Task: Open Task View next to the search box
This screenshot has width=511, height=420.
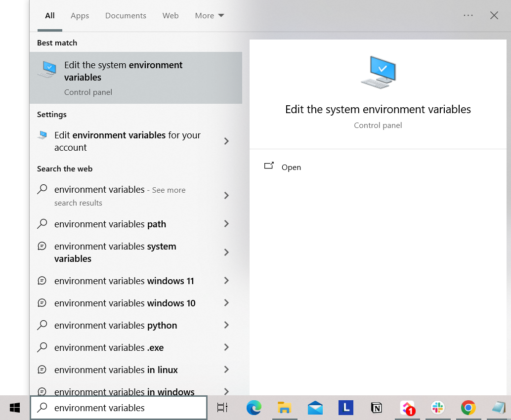Action: click(222, 407)
